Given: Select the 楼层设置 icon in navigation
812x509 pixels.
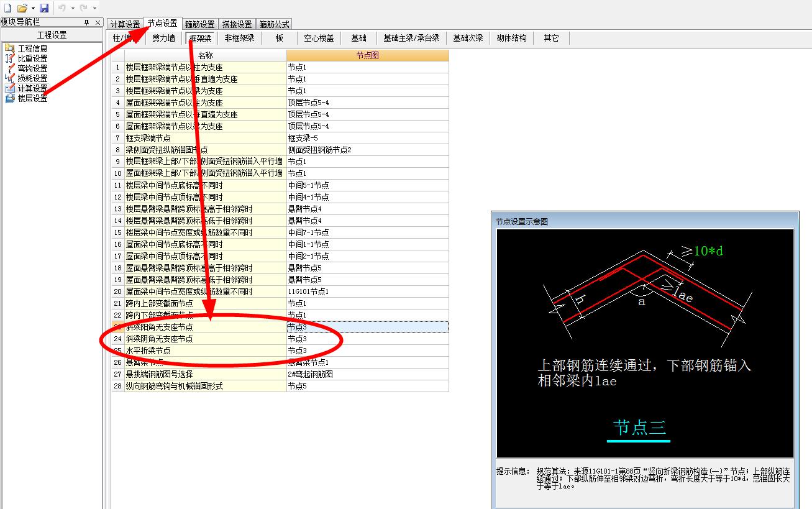Looking at the screenshot, I should [9, 98].
